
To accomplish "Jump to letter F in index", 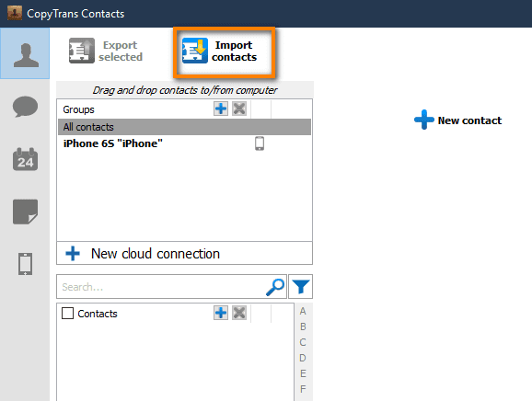I will (x=303, y=389).
